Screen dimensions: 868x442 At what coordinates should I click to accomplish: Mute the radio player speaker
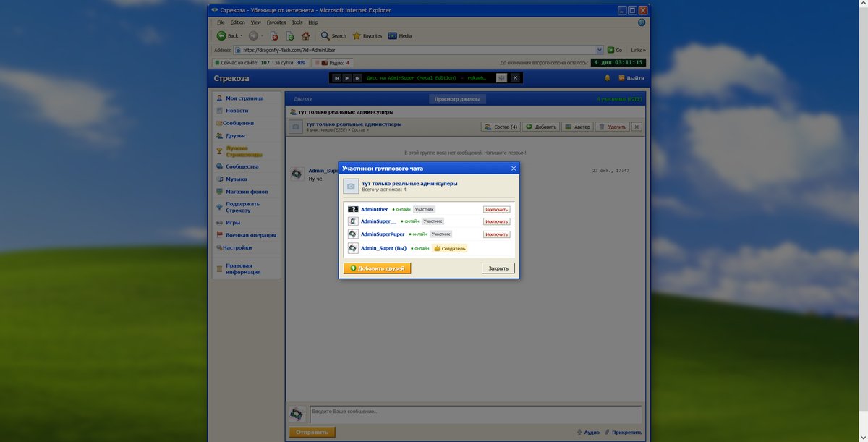[501, 77]
